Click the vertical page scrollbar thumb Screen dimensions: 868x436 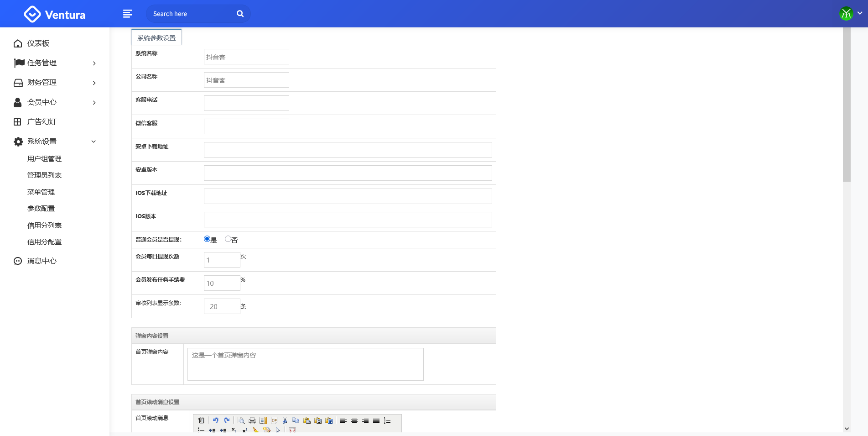(x=847, y=105)
